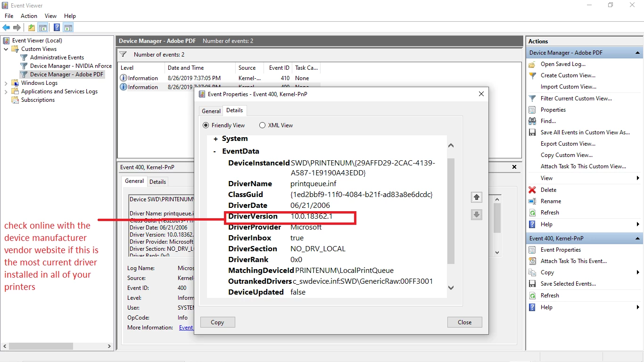The height and width of the screenshot is (362, 644).
Task: Click the Date and Time column header
Action: [200, 68]
